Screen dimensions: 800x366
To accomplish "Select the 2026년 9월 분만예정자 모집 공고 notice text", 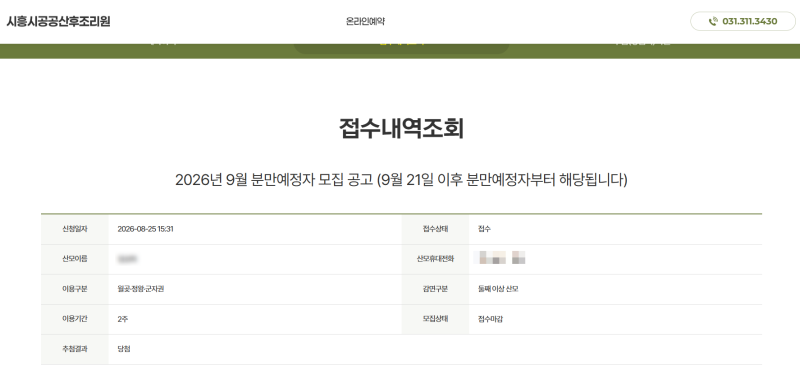I will [401, 180].
